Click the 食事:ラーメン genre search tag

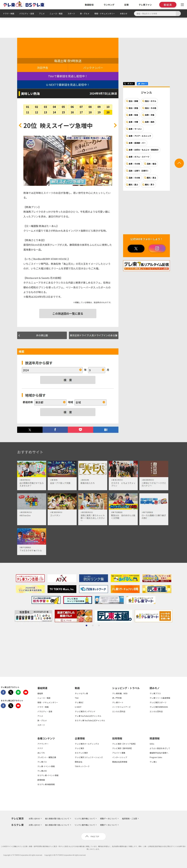click(x=134, y=129)
